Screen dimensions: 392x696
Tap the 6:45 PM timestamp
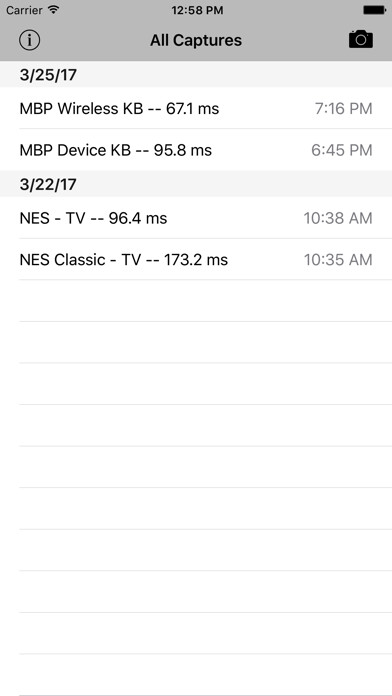point(342,150)
